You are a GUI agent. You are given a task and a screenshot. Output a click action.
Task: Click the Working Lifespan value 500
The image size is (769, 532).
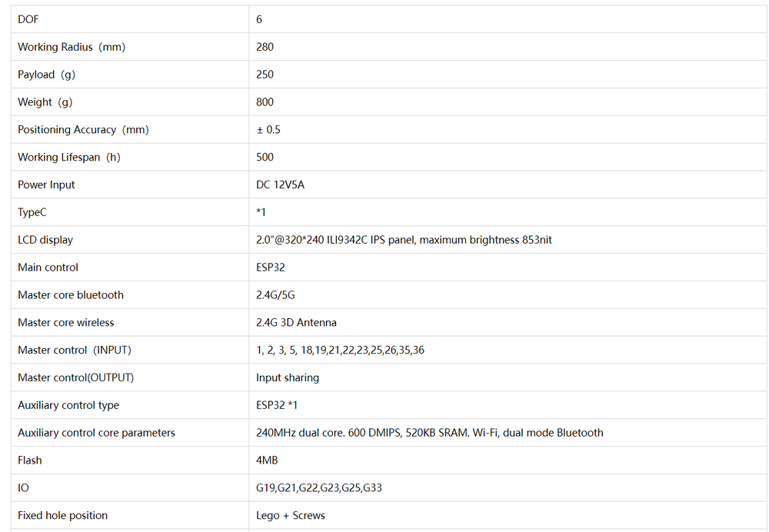coord(265,158)
